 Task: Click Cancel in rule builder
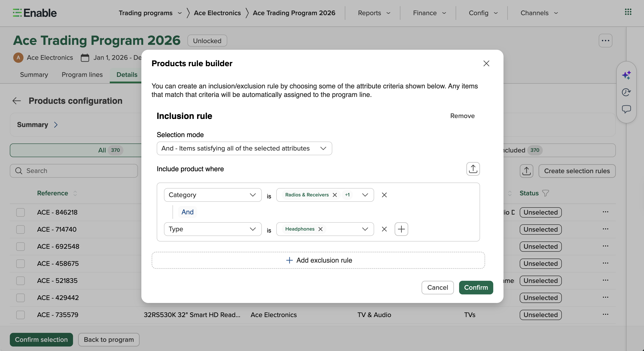click(x=437, y=288)
